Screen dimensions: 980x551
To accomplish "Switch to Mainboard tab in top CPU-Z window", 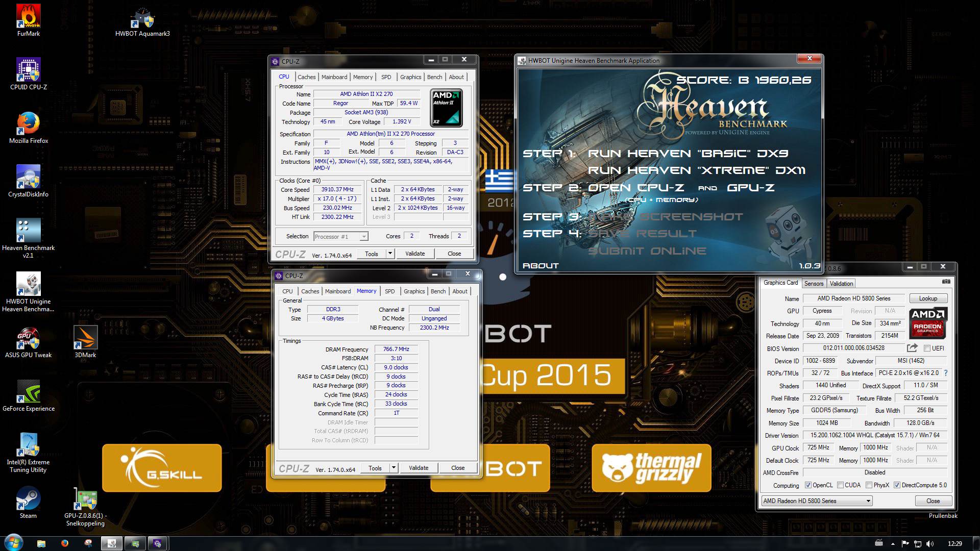I will click(334, 77).
